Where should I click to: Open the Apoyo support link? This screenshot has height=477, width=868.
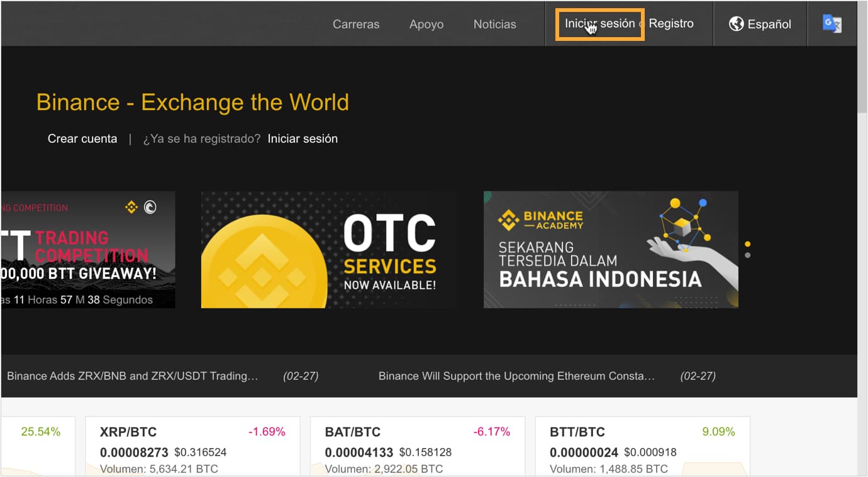click(x=426, y=25)
